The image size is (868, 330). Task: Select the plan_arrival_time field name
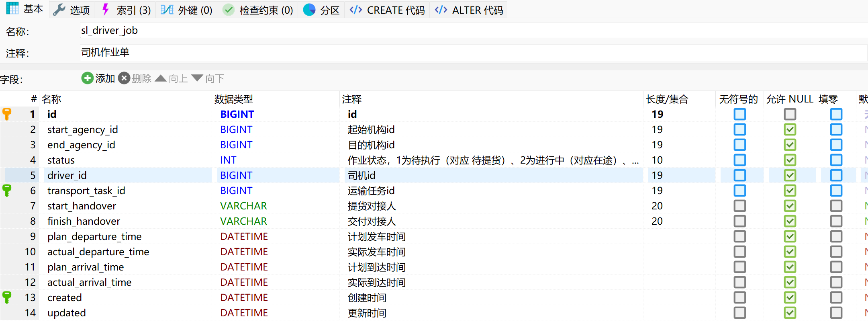(x=86, y=267)
